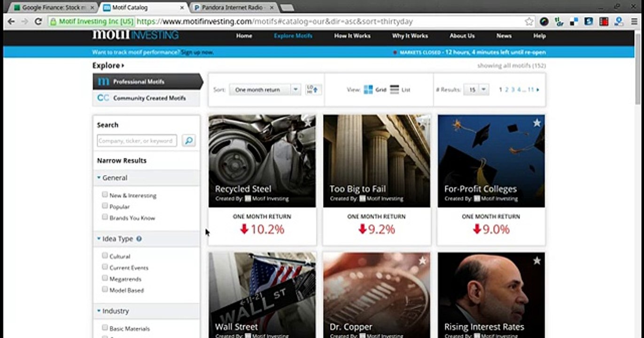Enable the Model Based checkbox

tap(105, 289)
